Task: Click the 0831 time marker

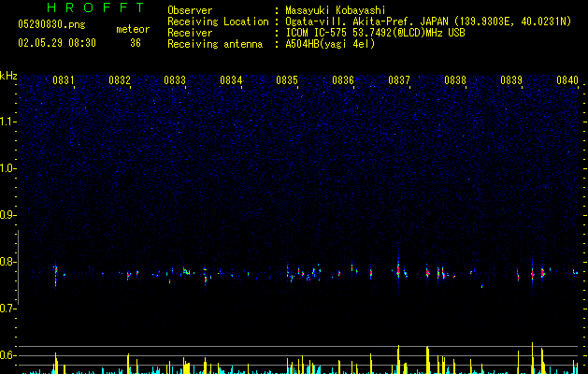Action: tap(63, 80)
